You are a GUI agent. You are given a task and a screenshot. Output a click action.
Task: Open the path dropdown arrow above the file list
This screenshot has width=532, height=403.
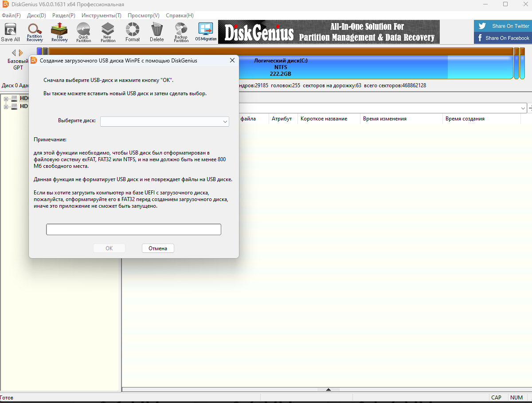click(523, 108)
